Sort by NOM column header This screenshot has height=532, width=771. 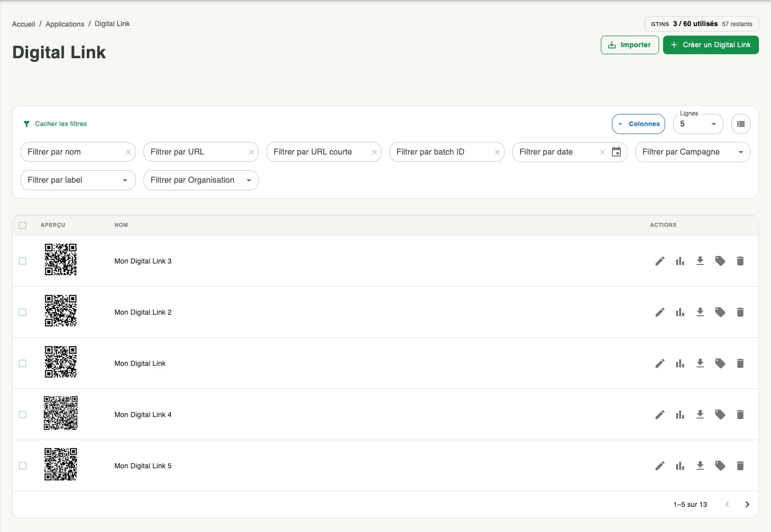pos(121,225)
